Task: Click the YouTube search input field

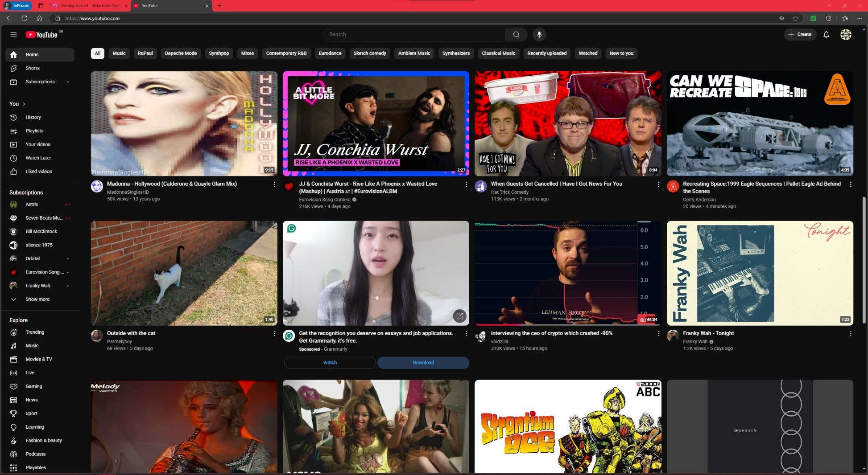Action: coord(415,34)
